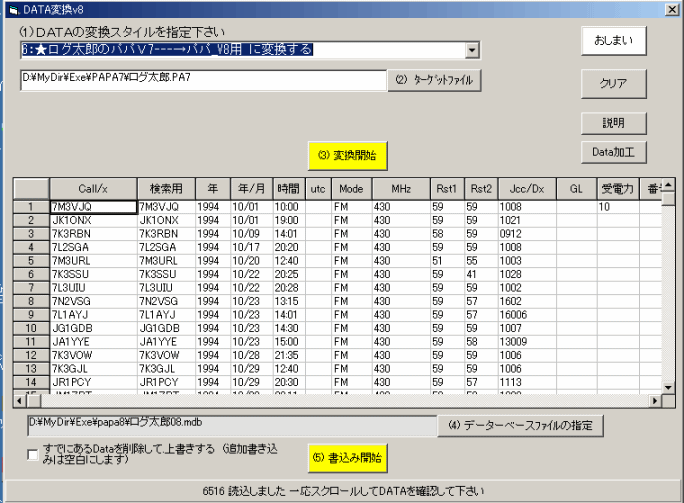Image resolution: width=684 pixels, height=503 pixels.
Task: Click the 年/月 column header
Action: point(252,189)
